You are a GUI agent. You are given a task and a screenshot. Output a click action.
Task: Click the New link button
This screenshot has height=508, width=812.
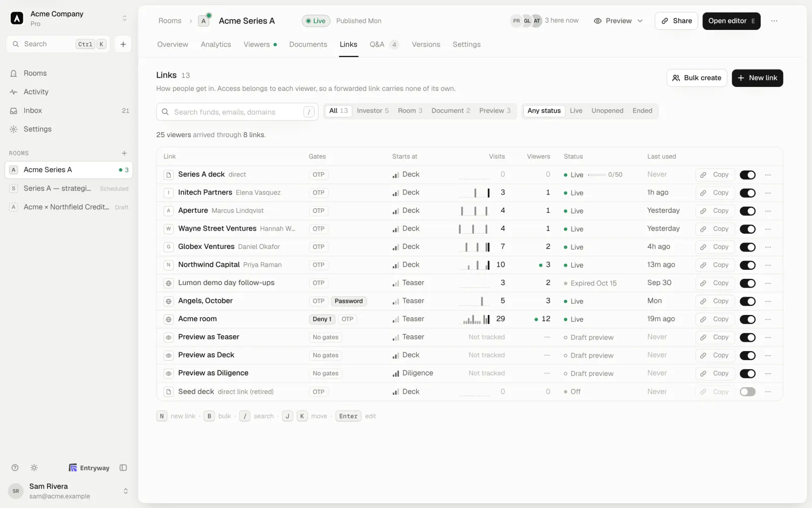point(757,78)
